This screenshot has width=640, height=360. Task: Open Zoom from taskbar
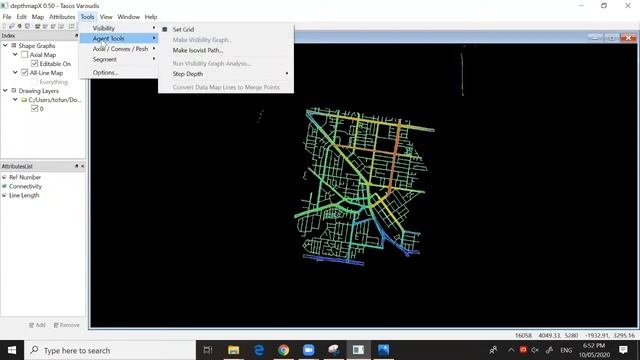point(309,350)
